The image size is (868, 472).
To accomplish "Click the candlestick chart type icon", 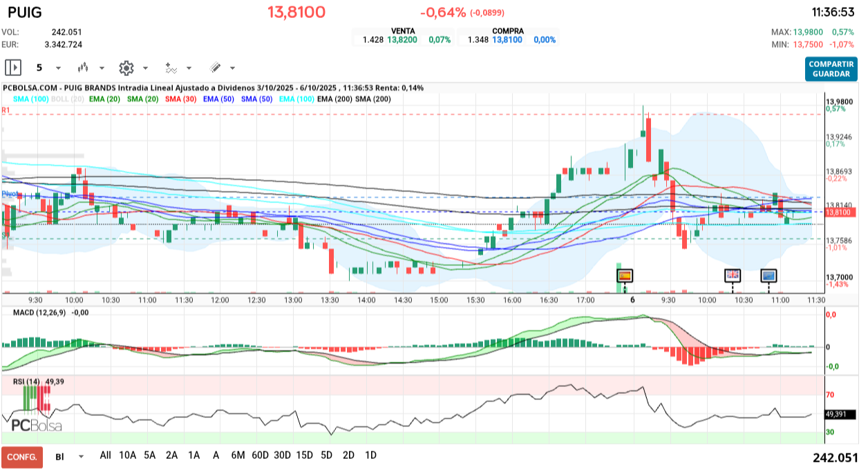I will 84,68.
